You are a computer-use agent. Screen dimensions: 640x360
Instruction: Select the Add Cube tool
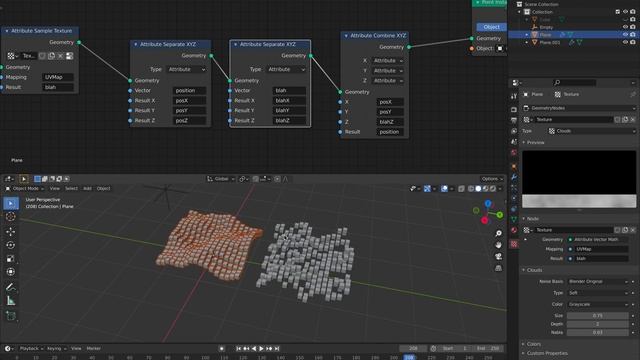coord(11,316)
